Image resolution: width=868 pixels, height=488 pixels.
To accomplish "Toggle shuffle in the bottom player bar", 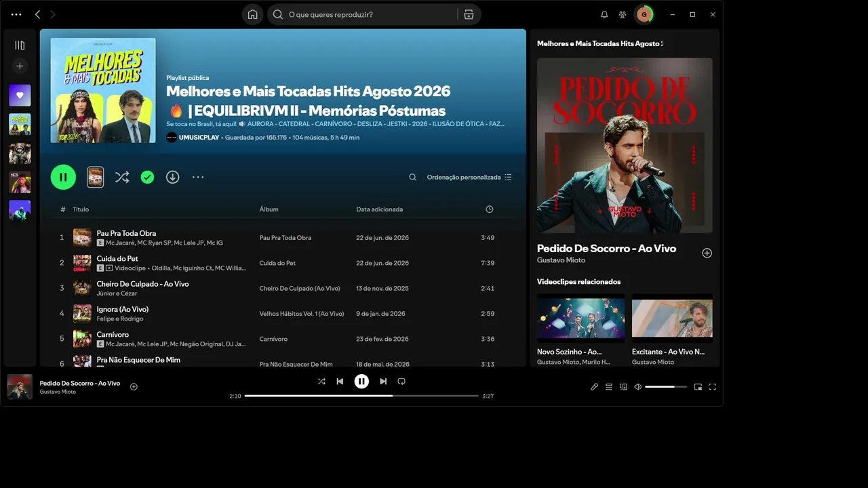I will (x=321, y=382).
